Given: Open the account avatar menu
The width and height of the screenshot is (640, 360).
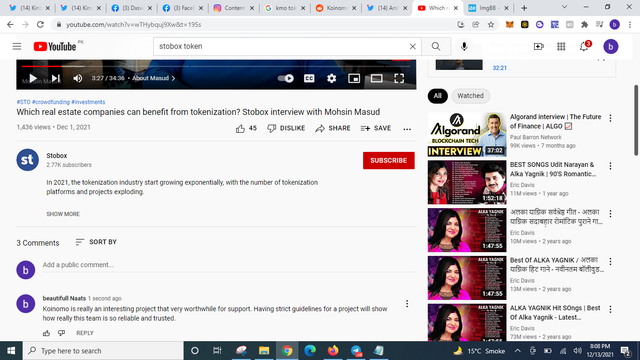Looking at the screenshot, I should [x=611, y=47].
